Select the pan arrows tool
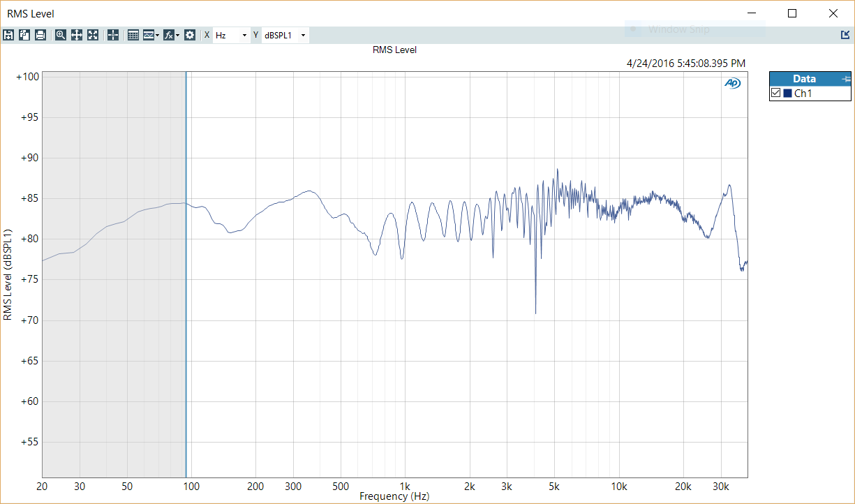The width and height of the screenshot is (855, 504). pyautogui.click(x=77, y=35)
